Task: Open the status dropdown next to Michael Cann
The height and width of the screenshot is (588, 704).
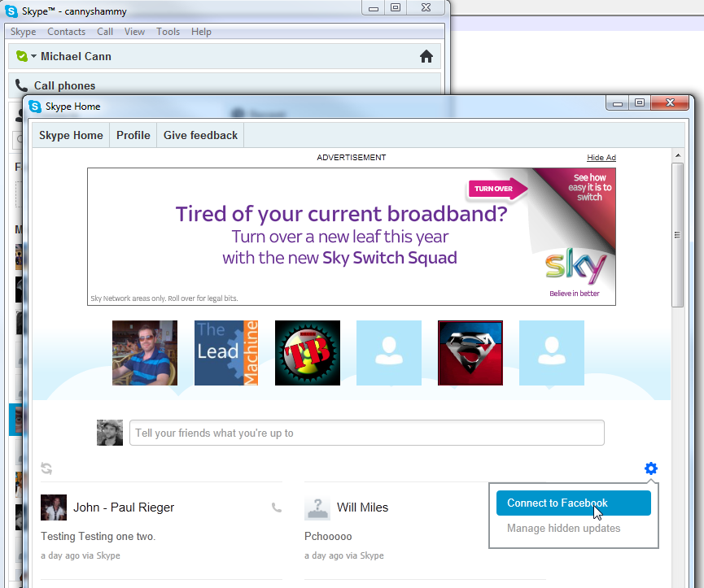Action: pos(33,57)
